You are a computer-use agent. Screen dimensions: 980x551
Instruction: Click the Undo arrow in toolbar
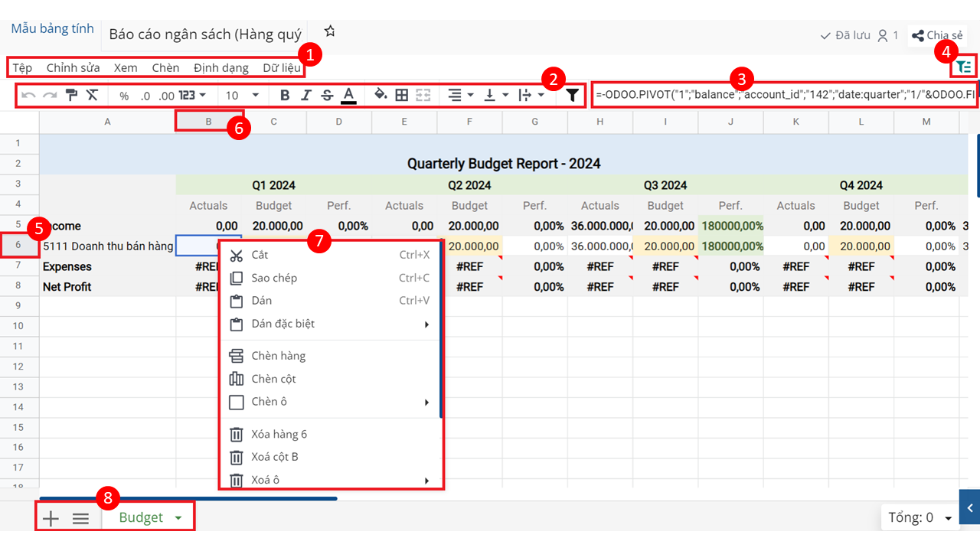[x=28, y=95]
